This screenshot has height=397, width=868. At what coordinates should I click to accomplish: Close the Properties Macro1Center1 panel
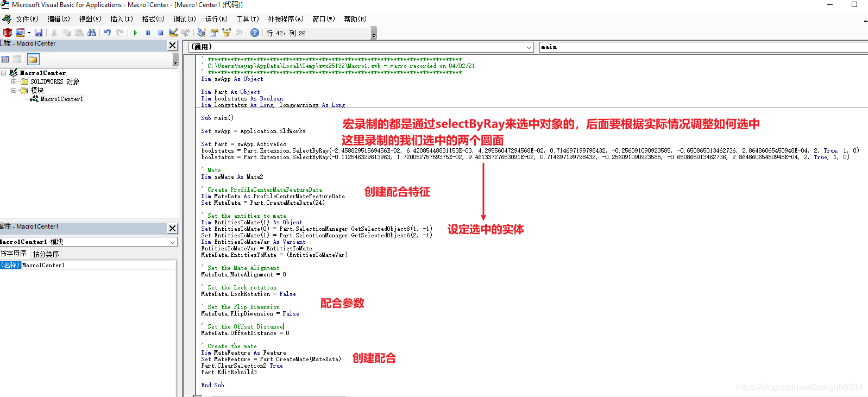[173, 229]
